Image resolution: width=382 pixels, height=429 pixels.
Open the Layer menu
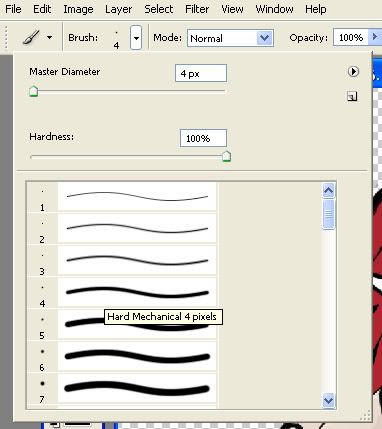pyautogui.click(x=118, y=9)
